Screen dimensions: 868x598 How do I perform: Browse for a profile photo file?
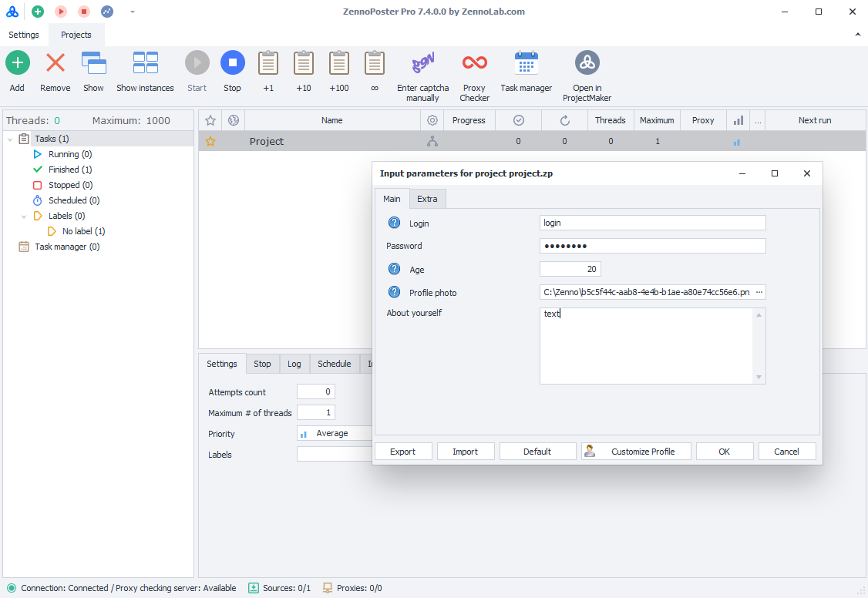[x=759, y=292]
